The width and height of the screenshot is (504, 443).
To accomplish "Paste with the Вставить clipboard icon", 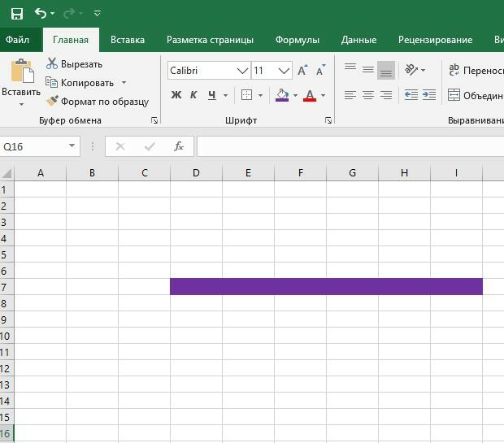I will point(22,70).
